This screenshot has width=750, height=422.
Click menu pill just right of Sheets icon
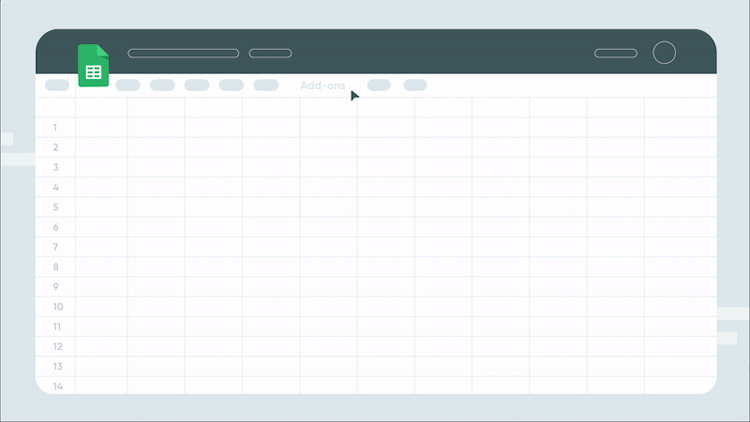(128, 85)
